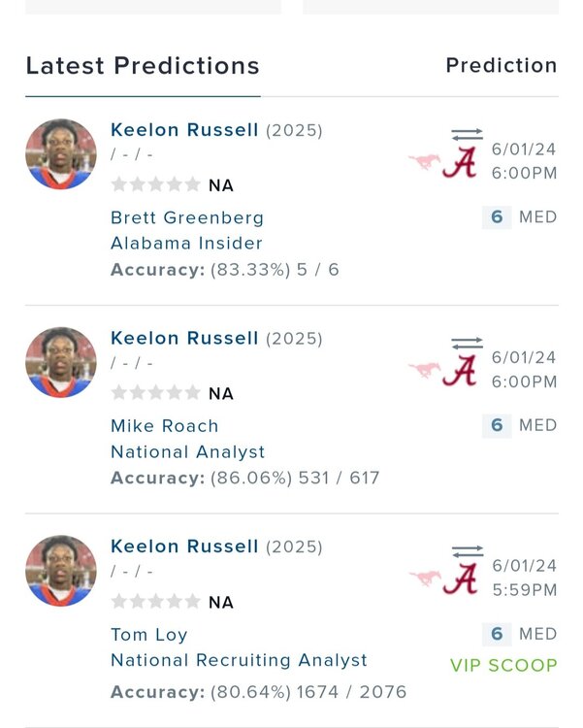Click Alabama logo in Brett Greenberg's prediction

[460, 162]
